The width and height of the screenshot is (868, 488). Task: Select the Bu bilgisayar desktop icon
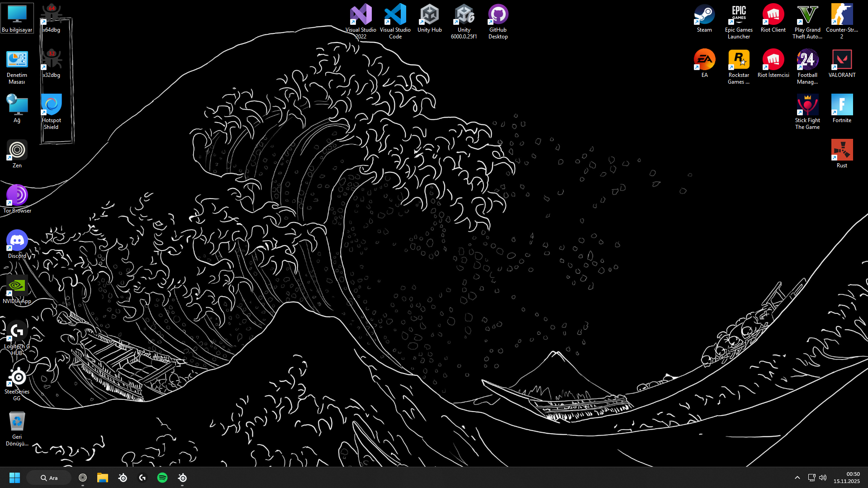[17, 18]
